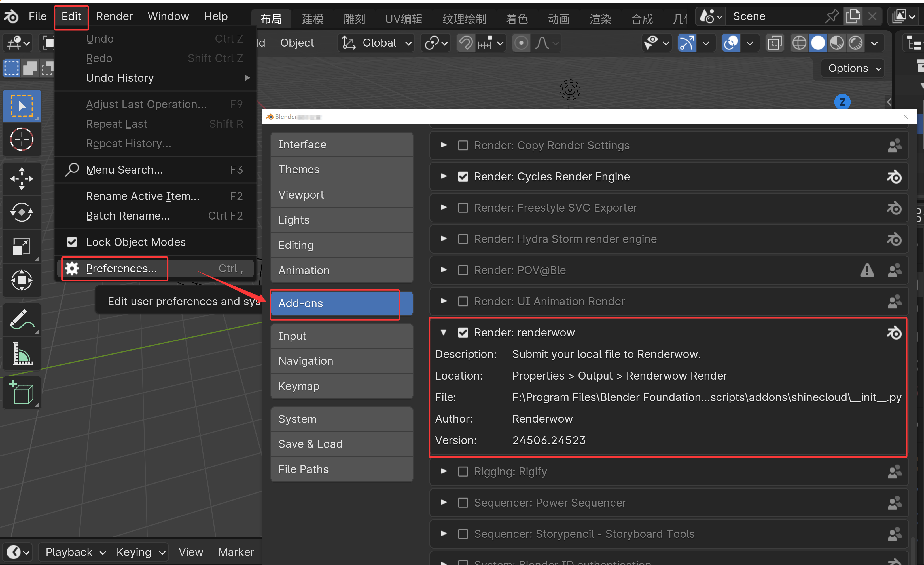Open the Keymap preferences section
Screen dimensions: 924x565
(x=342, y=386)
